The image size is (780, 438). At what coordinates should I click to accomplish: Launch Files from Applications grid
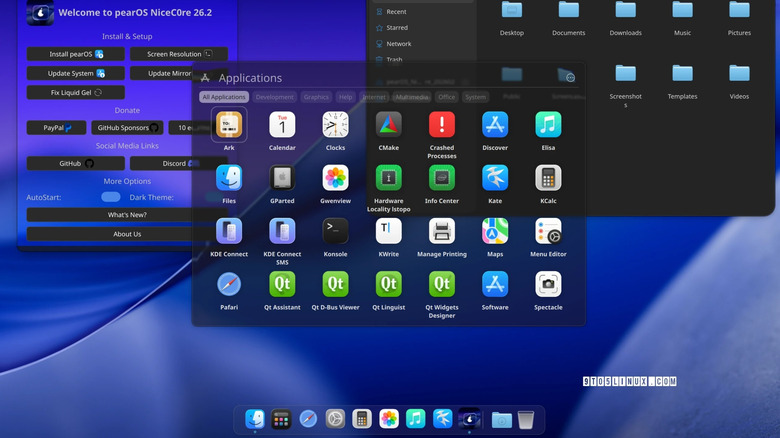pyautogui.click(x=229, y=178)
